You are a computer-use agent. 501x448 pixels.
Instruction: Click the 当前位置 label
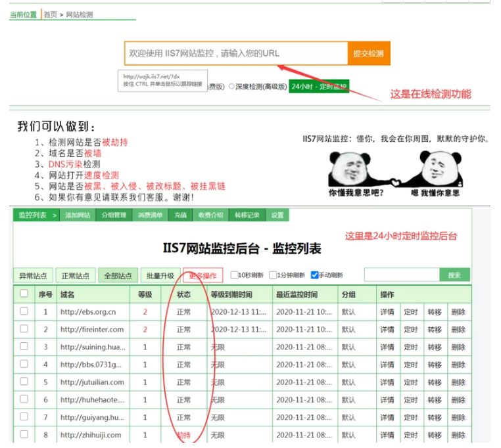point(23,14)
